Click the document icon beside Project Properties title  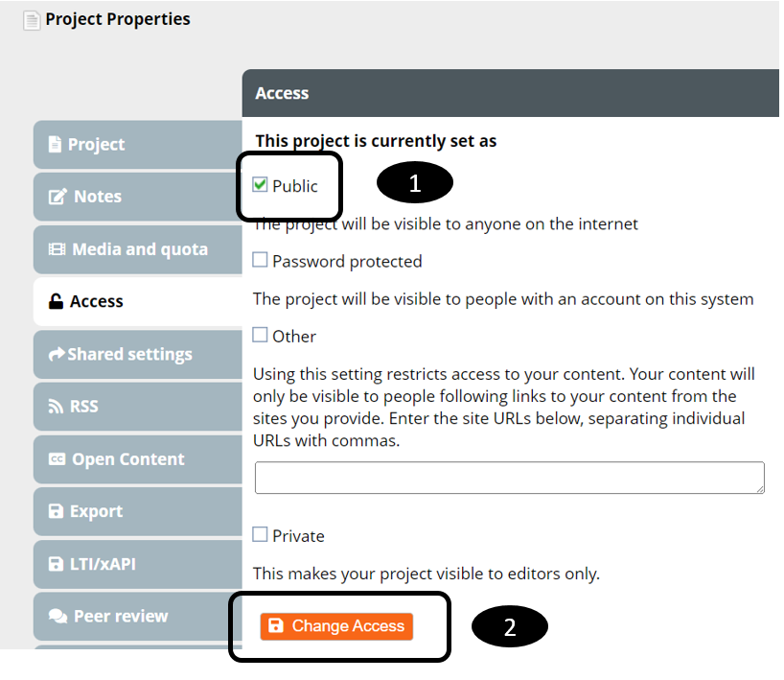click(32, 20)
